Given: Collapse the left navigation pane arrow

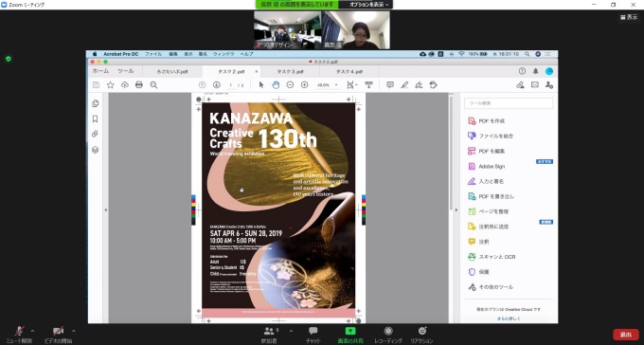Looking at the screenshot, I should 105,209.
